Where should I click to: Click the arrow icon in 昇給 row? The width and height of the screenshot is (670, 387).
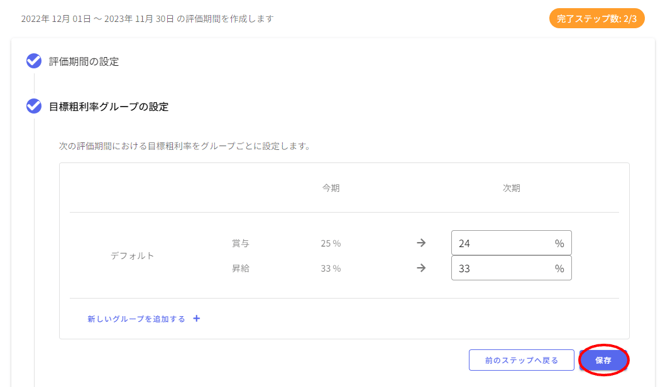421,268
